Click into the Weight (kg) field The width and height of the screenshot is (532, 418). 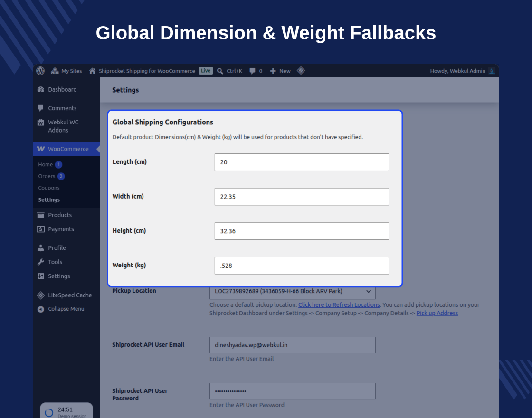(302, 266)
